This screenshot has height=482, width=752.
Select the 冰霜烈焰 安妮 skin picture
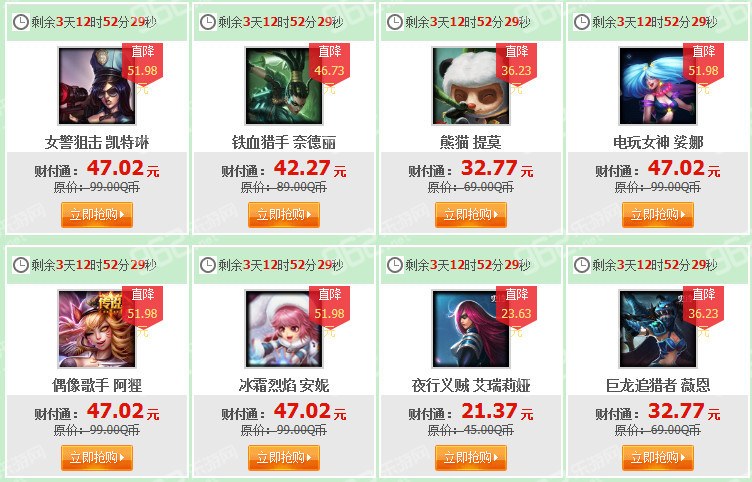[284, 329]
